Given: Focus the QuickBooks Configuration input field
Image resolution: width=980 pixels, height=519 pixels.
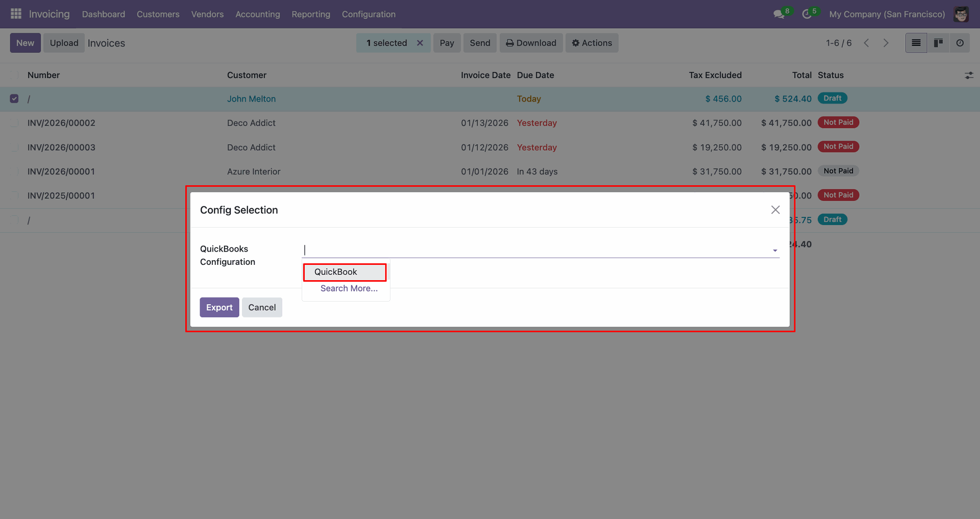Looking at the screenshot, I should click(536, 250).
